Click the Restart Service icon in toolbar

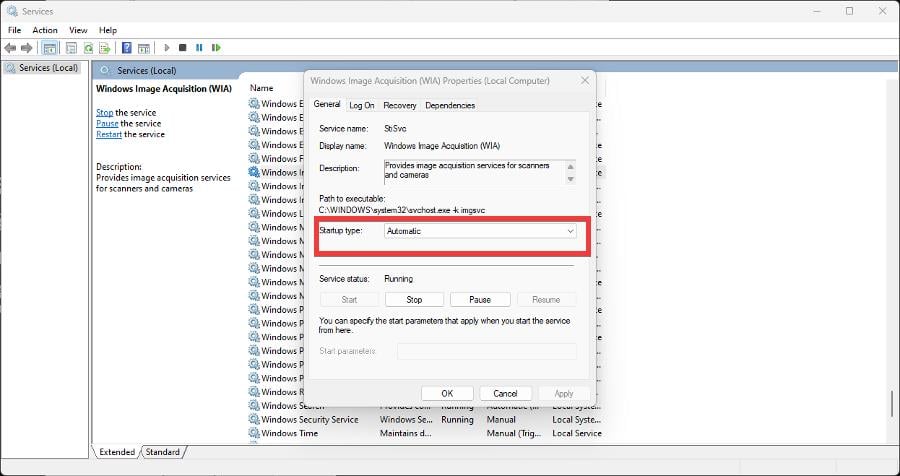click(216, 48)
